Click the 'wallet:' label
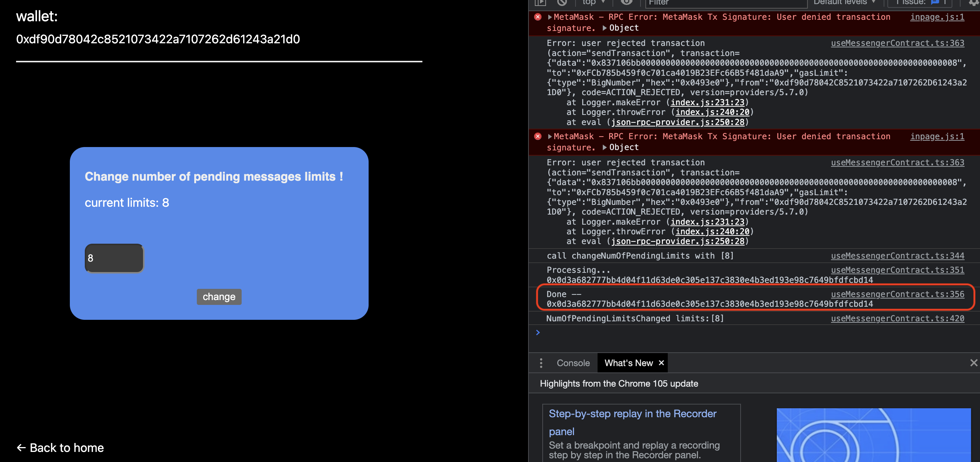The image size is (980, 462). point(37,16)
